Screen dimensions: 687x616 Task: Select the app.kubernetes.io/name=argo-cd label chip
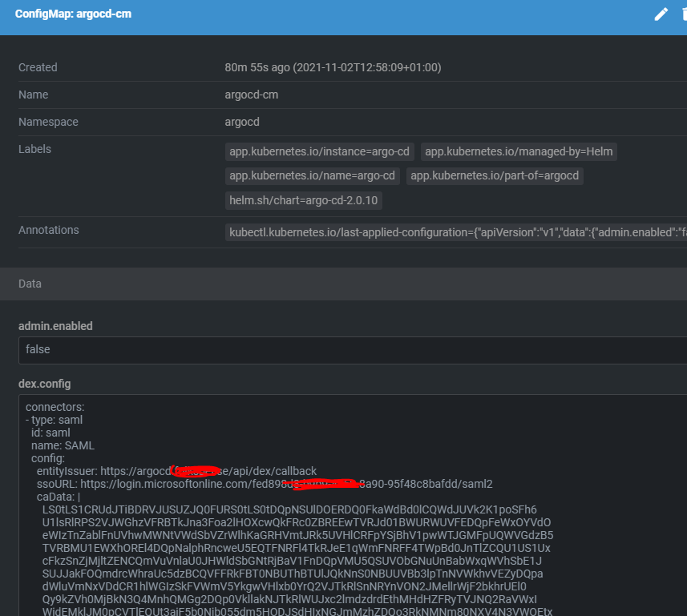pyautogui.click(x=312, y=175)
